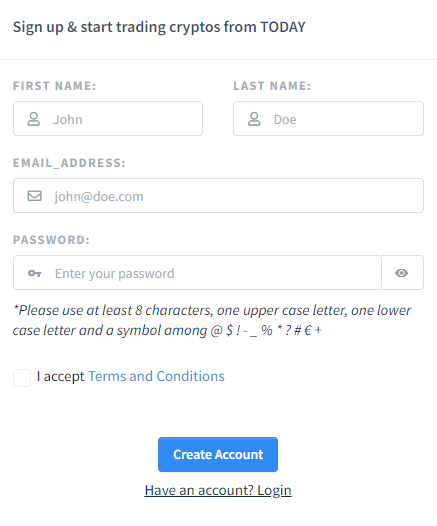Follow the "Have an account? Login" link
The image size is (437, 526).
218,490
